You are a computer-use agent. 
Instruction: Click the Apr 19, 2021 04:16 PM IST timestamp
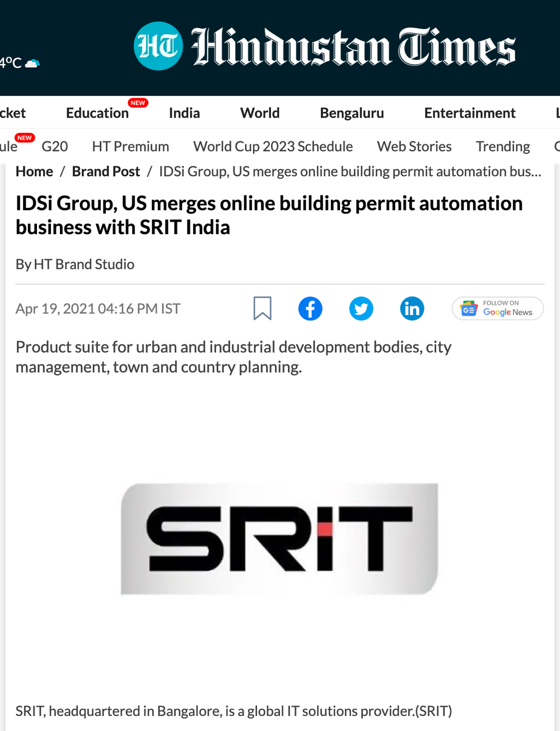point(98,309)
